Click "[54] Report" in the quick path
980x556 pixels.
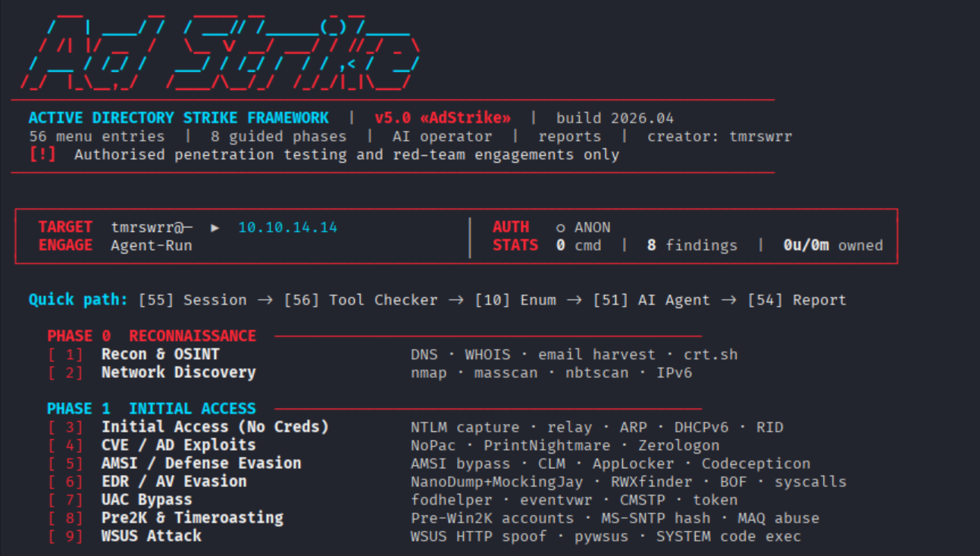pos(797,300)
